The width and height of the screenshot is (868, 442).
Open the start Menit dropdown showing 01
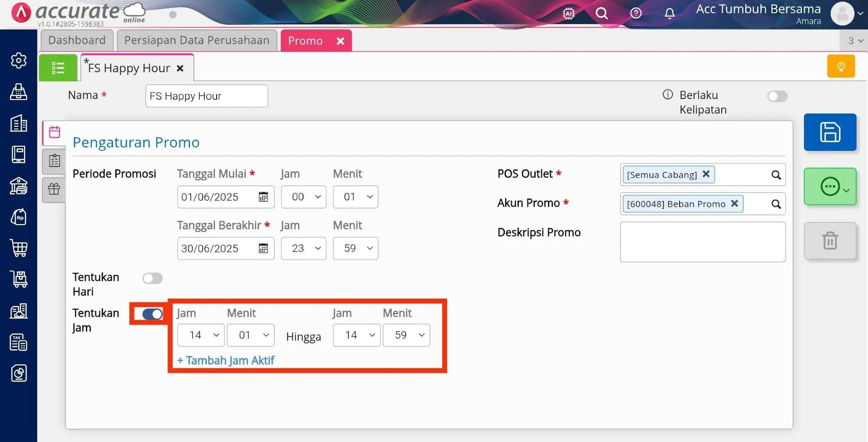[x=356, y=197]
